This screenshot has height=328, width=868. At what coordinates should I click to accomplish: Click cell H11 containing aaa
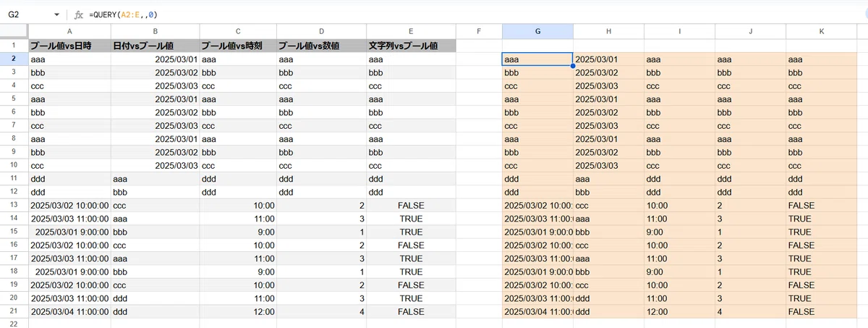tap(608, 178)
